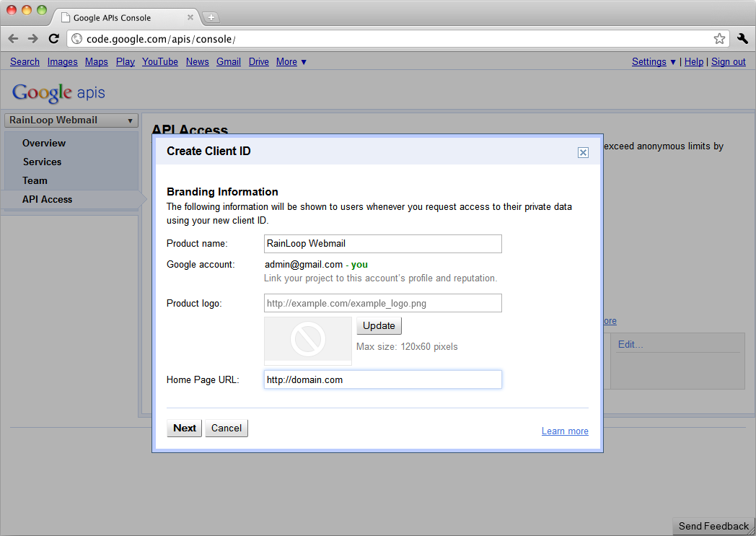Select Overview in the sidebar
756x536 pixels.
click(x=44, y=143)
